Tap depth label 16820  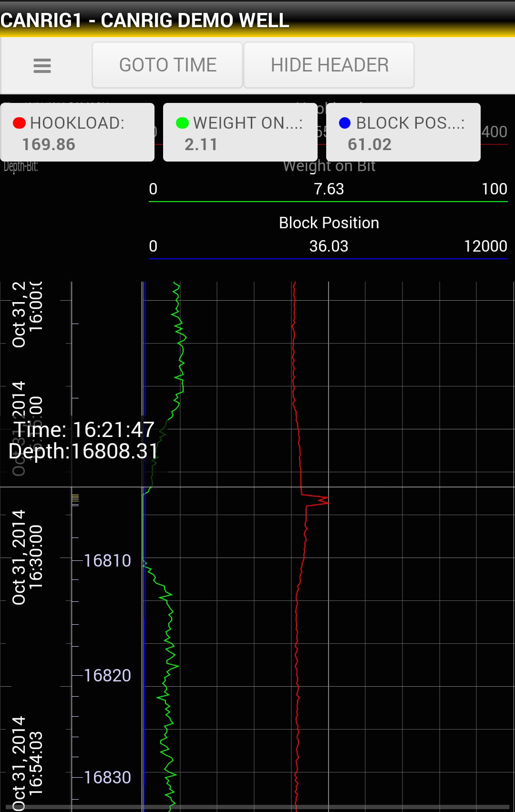[x=107, y=676]
